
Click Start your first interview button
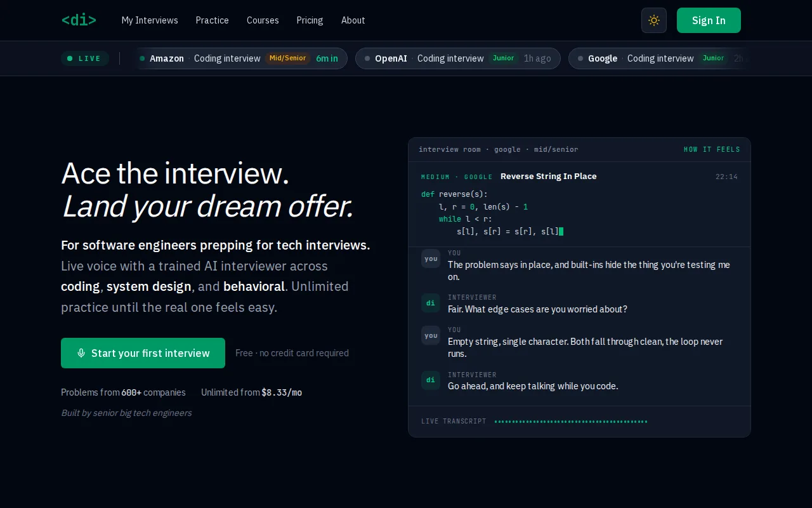tap(143, 353)
